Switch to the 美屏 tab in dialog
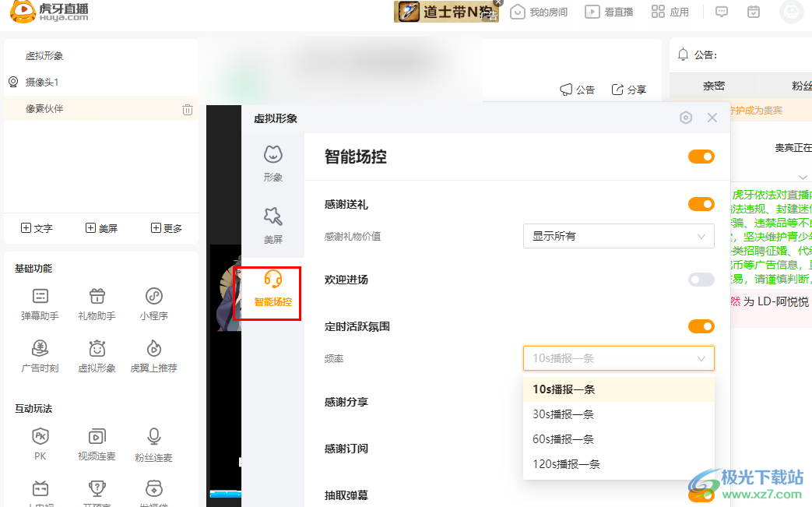 273,226
